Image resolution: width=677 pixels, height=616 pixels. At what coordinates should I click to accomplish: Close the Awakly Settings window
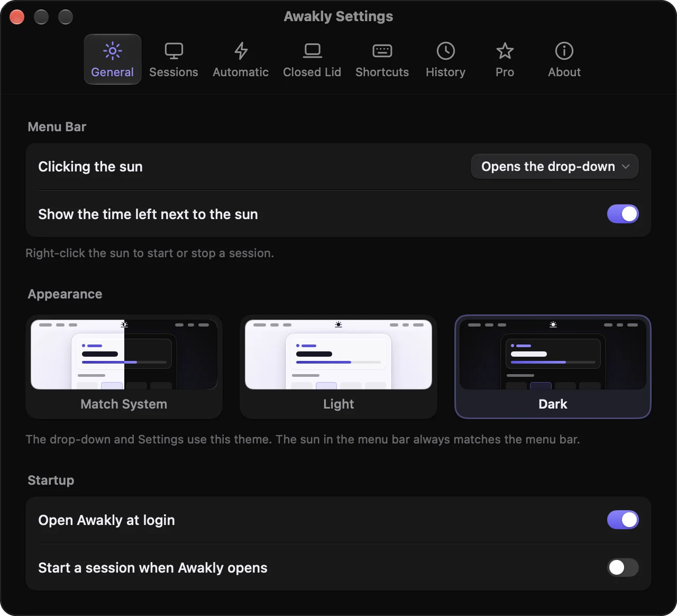17,17
